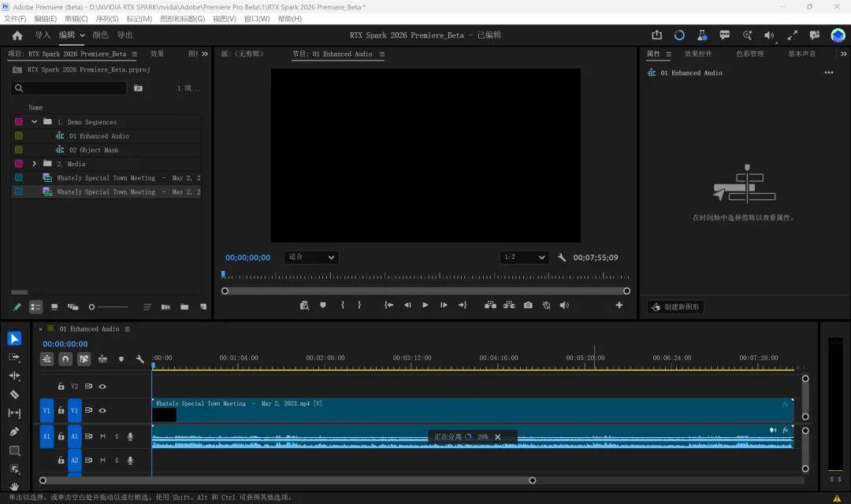Viewport: 851px width, 504px height.
Task: Create a new bin in Project panel
Action: point(184,307)
